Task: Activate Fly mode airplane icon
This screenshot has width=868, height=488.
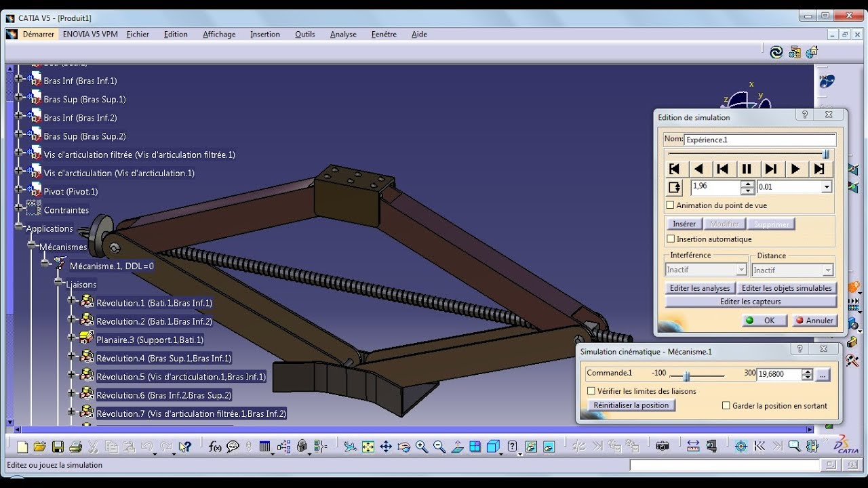Action: (x=350, y=447)
